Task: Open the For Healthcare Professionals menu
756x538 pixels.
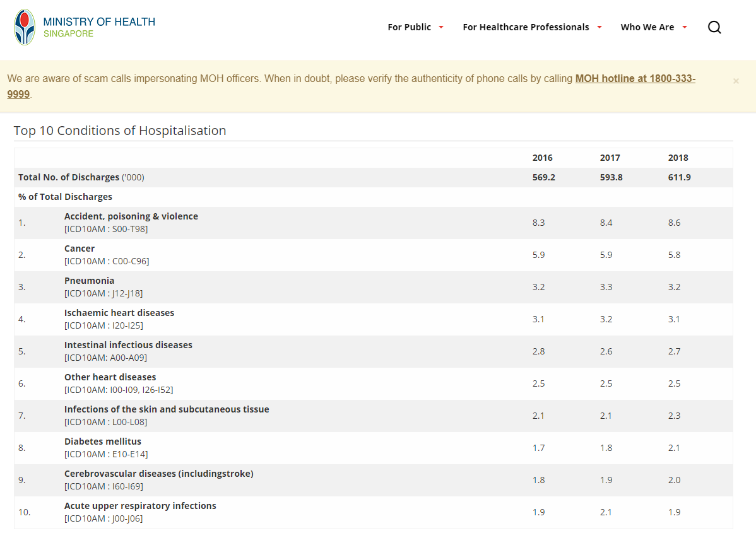Action: coord(526,27)
